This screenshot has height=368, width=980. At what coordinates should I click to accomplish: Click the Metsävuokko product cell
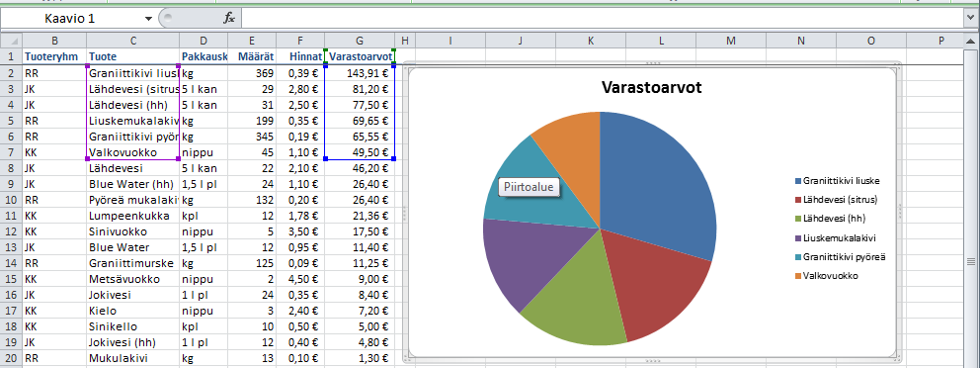pos(133,279)
